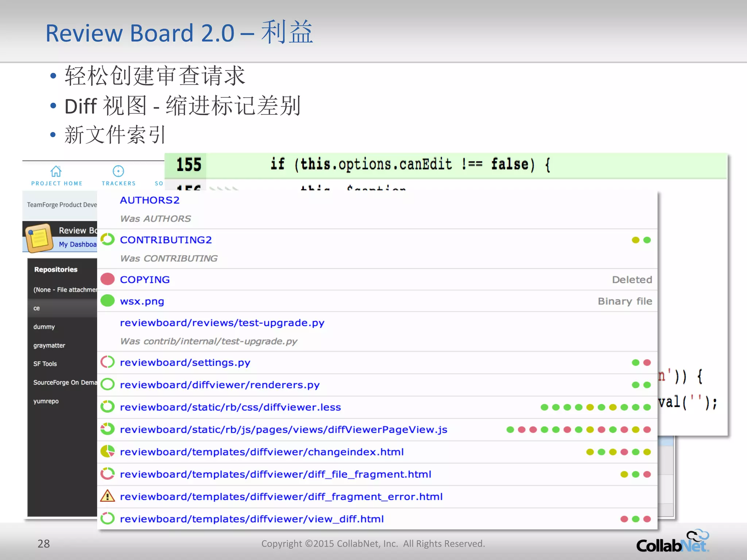Open the My Dashboard link
The image size is (747, 560).
pos(78,244)
